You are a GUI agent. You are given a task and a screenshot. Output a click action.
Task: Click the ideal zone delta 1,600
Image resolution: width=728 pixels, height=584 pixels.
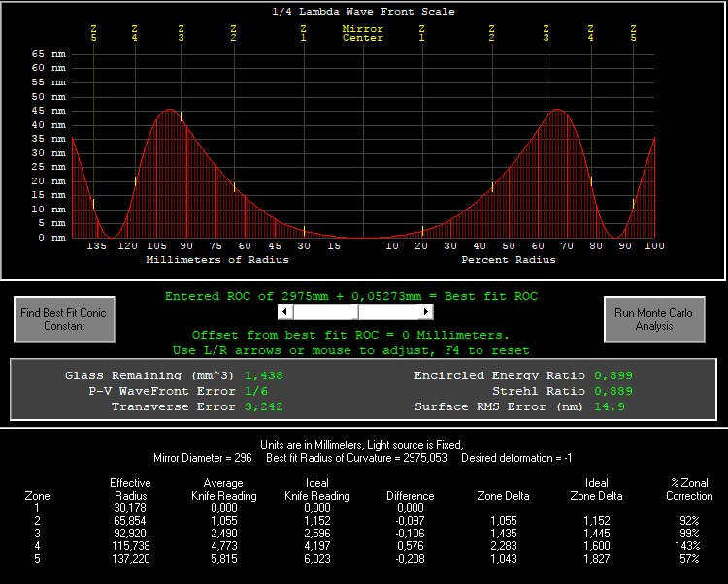[597, 546]
